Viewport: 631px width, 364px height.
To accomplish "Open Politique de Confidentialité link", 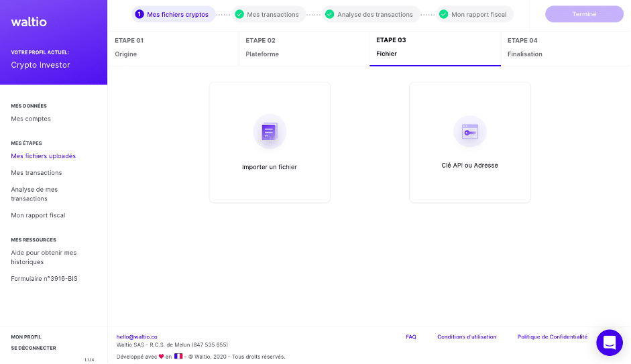I will pos(552,337).
